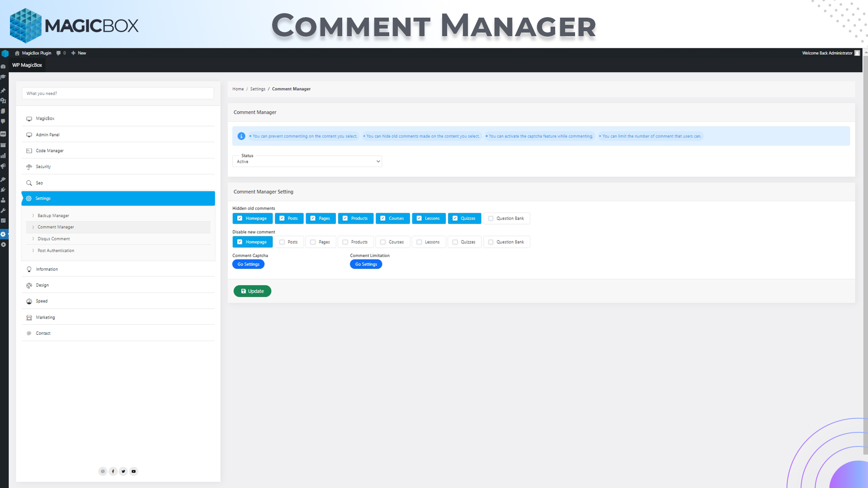This screenshot has width=868, height=488.
Task: Open the Tools wrench icon in admin sidebar
Action: click(3, 211)
